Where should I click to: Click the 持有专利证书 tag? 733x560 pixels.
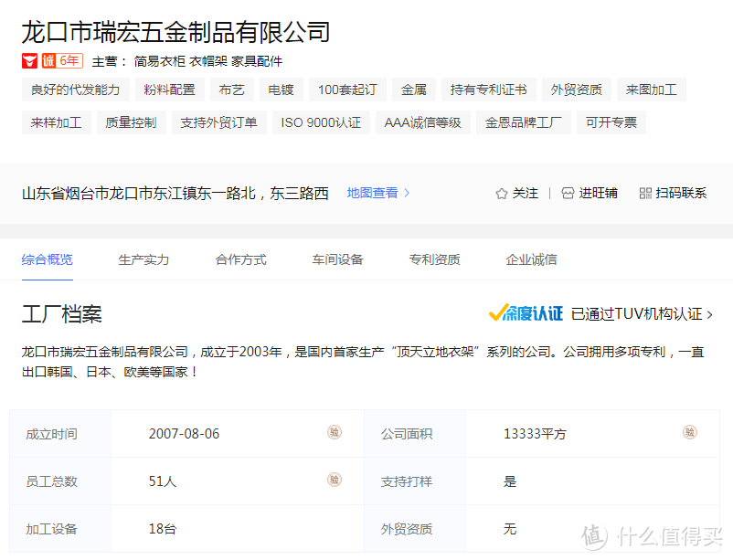[488, 90]
